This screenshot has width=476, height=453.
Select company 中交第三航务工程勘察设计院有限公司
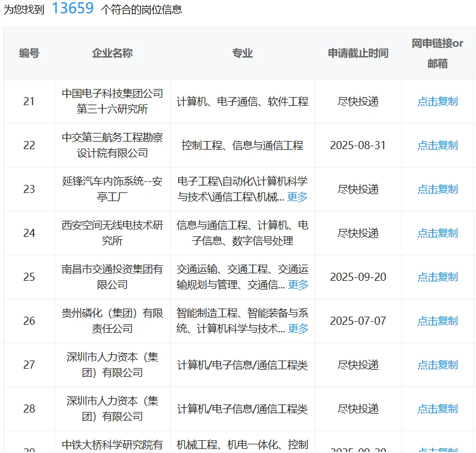pos(112,145)
